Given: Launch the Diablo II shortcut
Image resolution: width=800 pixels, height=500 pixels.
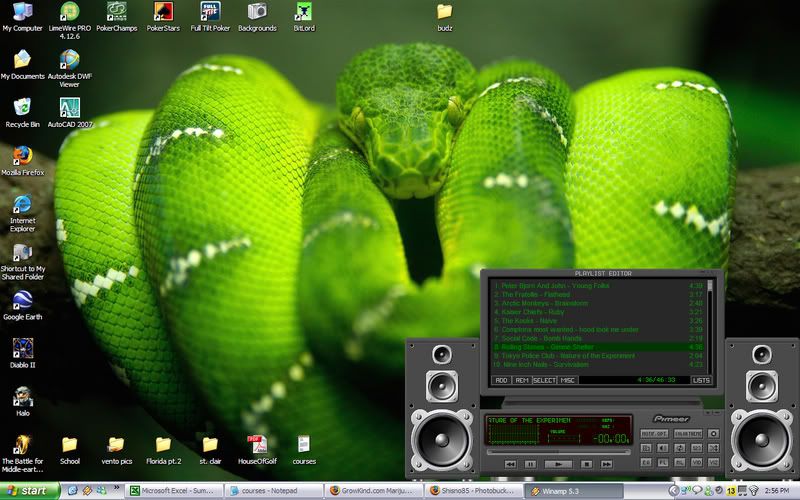Looking at the screenshot, I should (x=22, y=353).
